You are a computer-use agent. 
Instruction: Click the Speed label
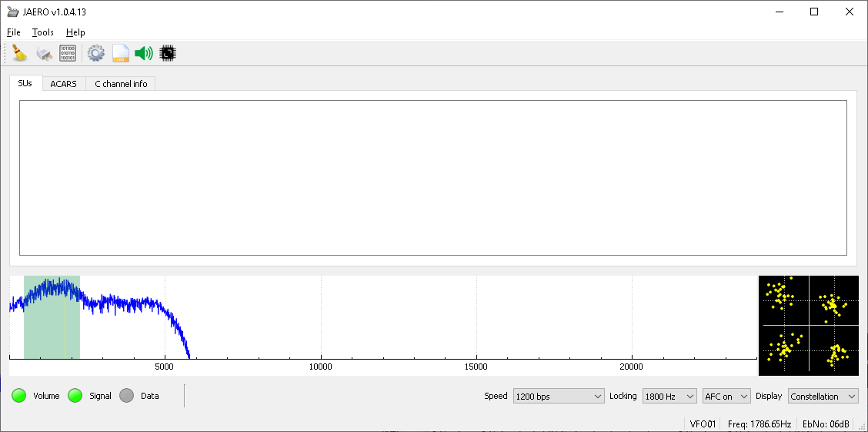(x=496, y=396)
